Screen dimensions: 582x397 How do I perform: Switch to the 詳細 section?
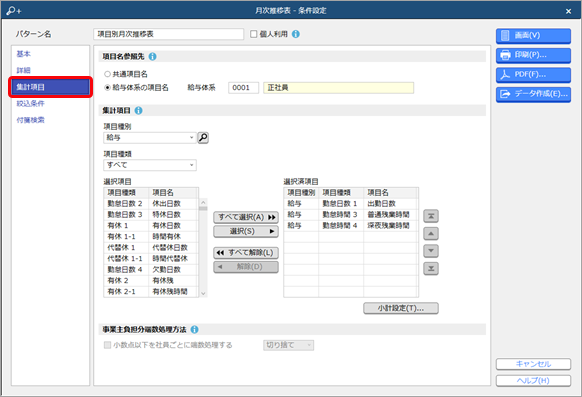[23, 70]
